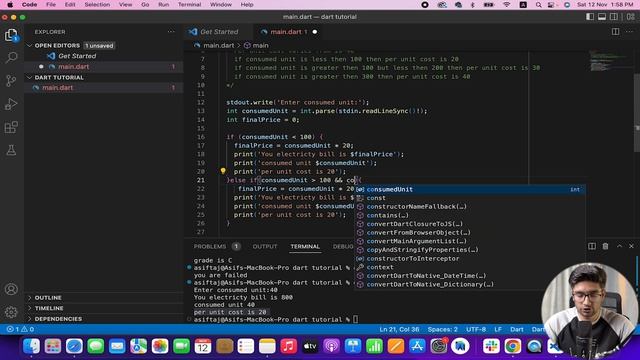Toggle bottom panel layout icon
The width and height of the screenshot is (640, 360).
click(602, 17)
